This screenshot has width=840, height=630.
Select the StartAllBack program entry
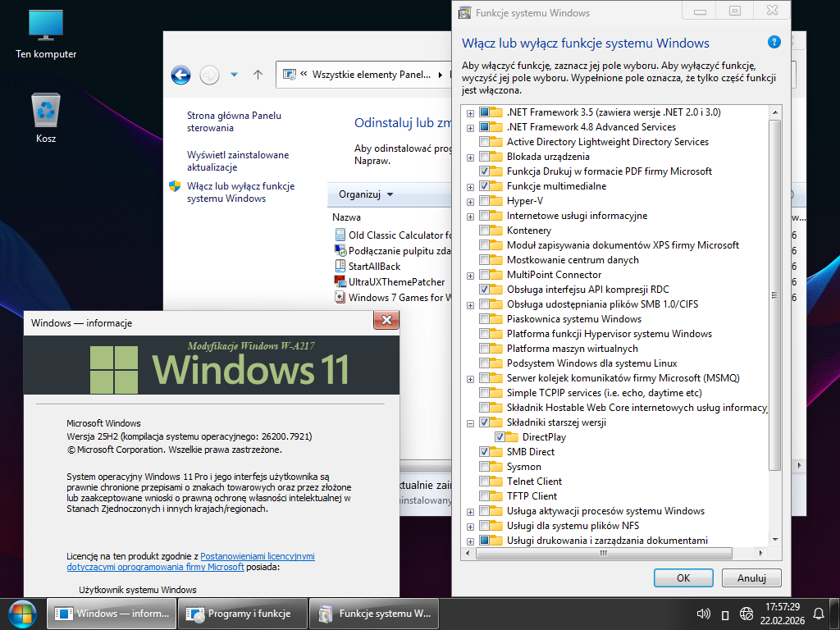tap(374, 267)
